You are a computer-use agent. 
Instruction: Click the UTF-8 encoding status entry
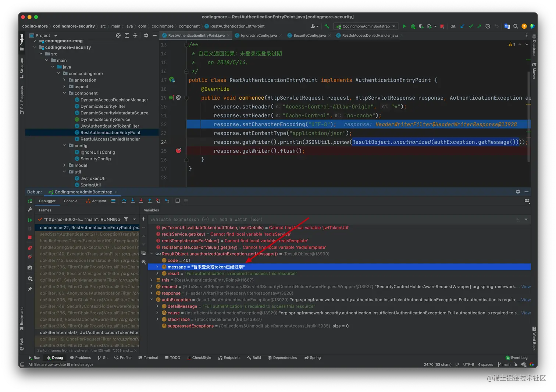pyautogui.click(x=468, y=364)
